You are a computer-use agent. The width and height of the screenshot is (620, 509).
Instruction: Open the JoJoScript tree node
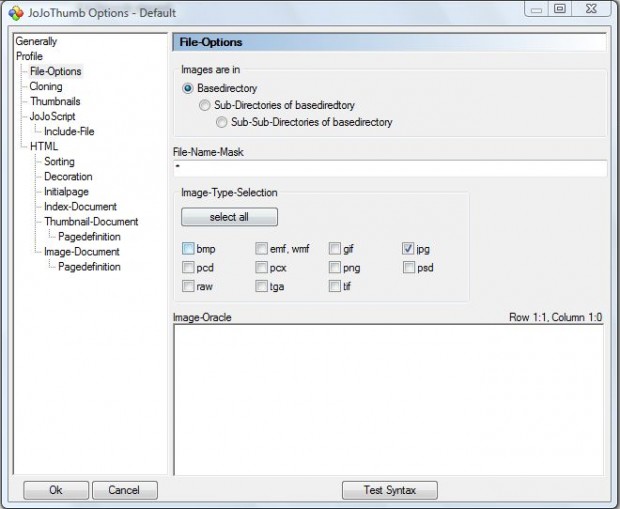click(53, 116)
